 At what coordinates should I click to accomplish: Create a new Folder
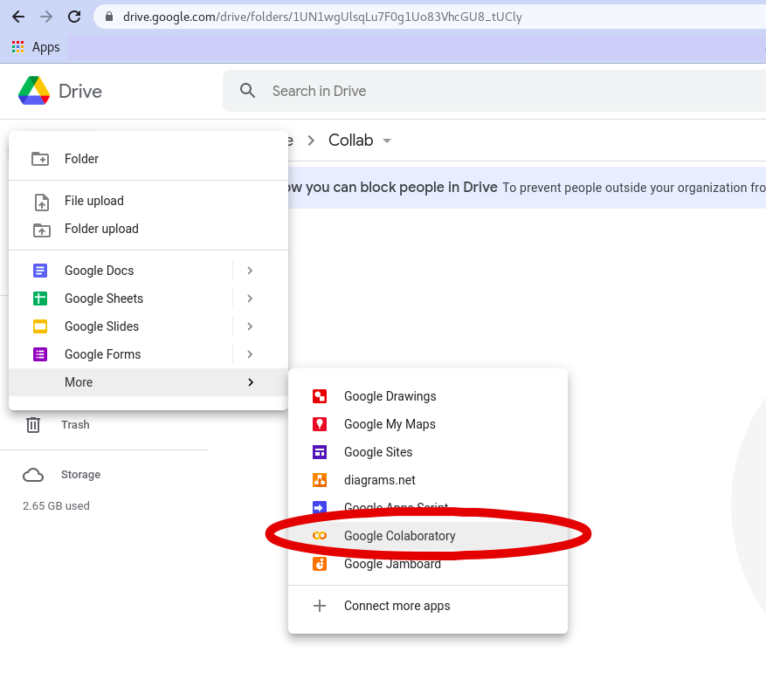coord(82,159)
